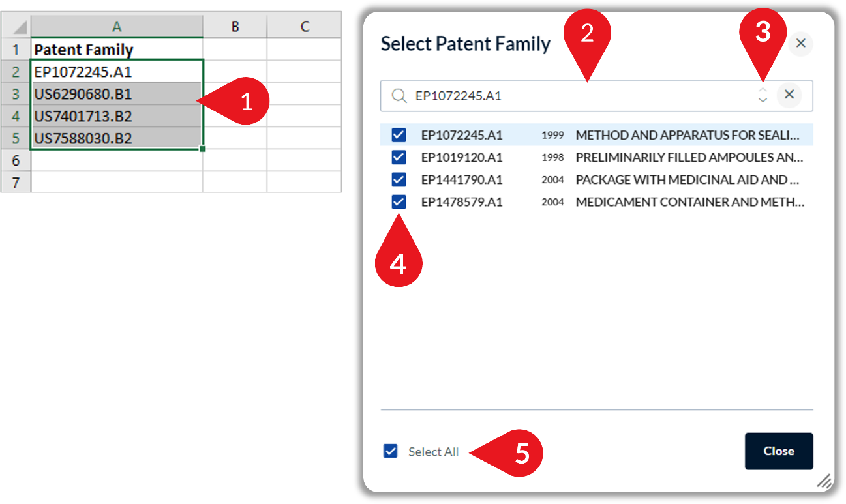The height and width of the screenshot is (504, 846).
Task: Click the select-all corner of spreadsheet
Action: point(16,27)
